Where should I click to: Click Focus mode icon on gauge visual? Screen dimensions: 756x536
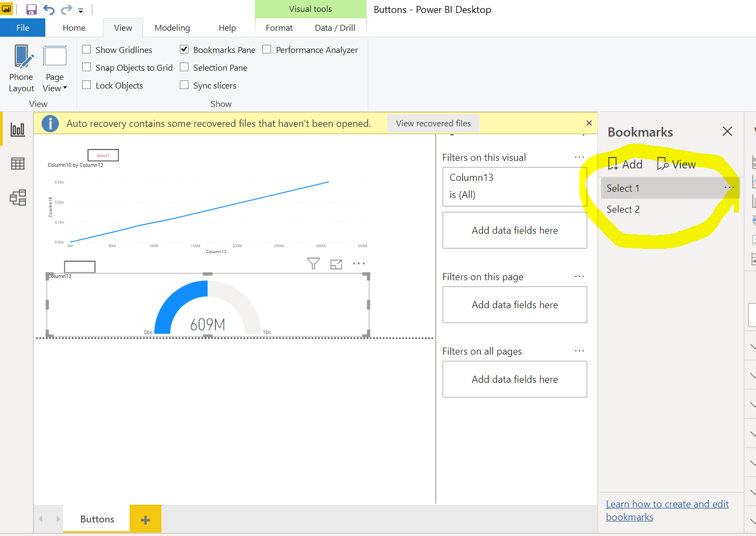(x=336, y=264)
